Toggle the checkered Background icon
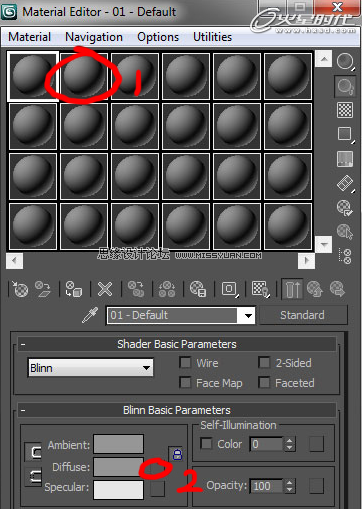 click(x=345, y=110)
